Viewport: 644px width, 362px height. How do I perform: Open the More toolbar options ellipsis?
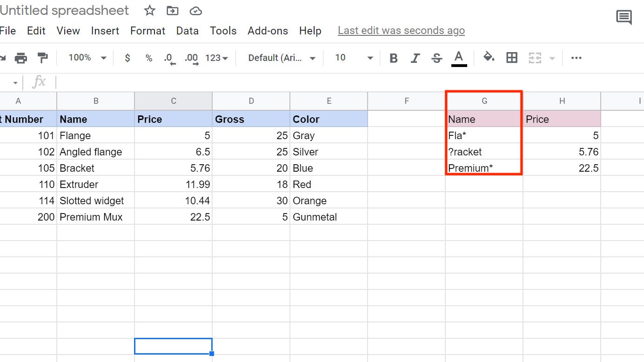[x=577, y=58]
